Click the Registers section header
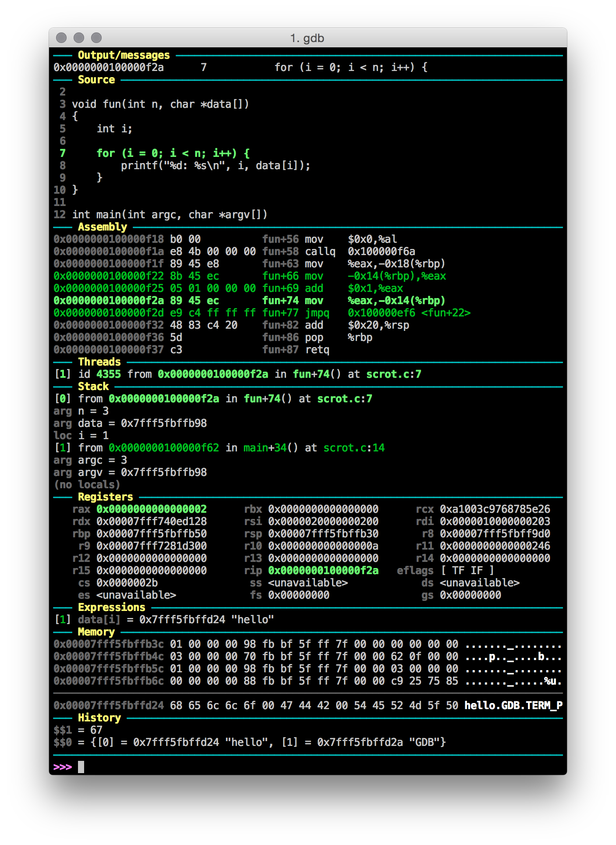Image resolution: width=616 pixels, height=845 pixels. tap(106, 497)
